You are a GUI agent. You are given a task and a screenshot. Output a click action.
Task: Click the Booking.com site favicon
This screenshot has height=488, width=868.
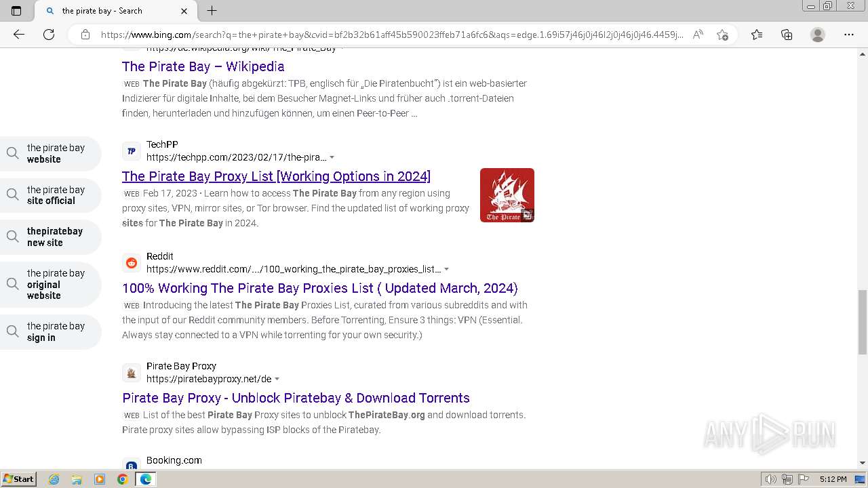[x=132, y=465]
